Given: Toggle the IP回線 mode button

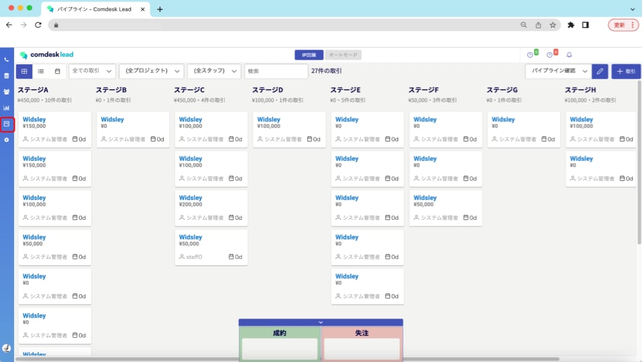Looking at the screenshot, I should click(x=309, y=55).
